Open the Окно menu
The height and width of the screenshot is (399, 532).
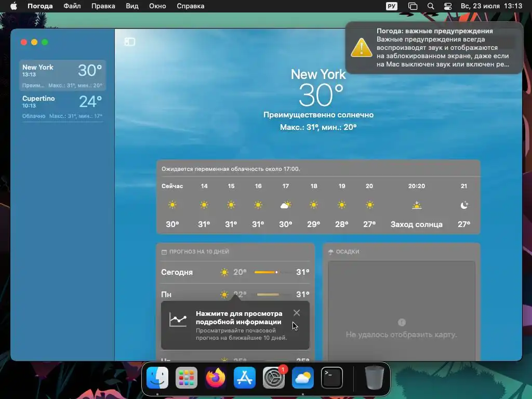tap(157, 6)
